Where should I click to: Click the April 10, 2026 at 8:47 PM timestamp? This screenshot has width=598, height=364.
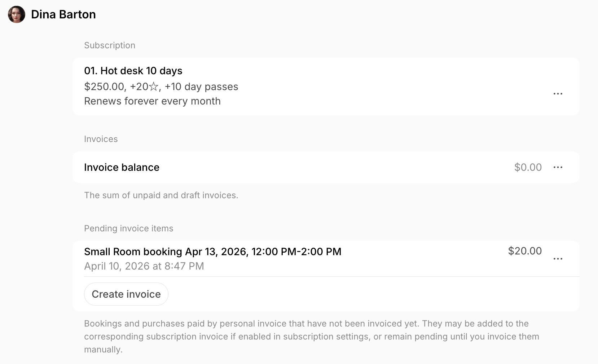144,266
